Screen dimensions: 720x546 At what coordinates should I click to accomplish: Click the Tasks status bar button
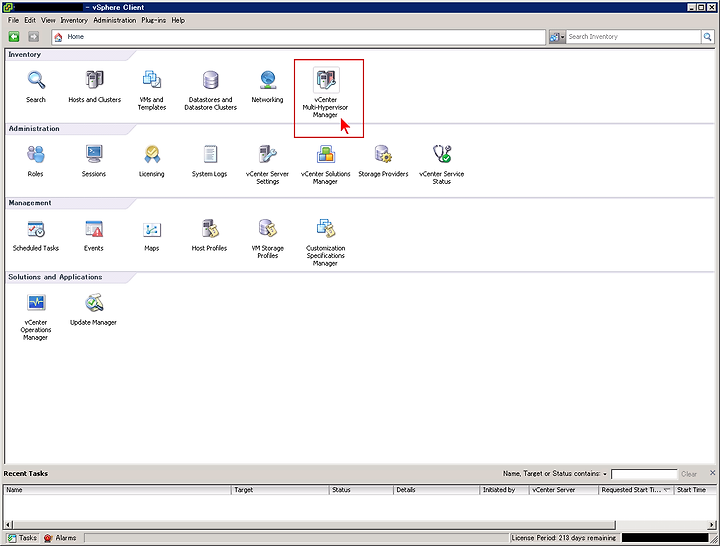pos(22,538)
